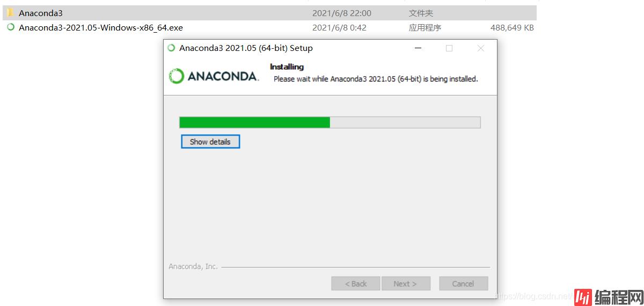Click the 应用程序 type label of the exe
Viewport: 644px width, 306px height.
(425, 27)
